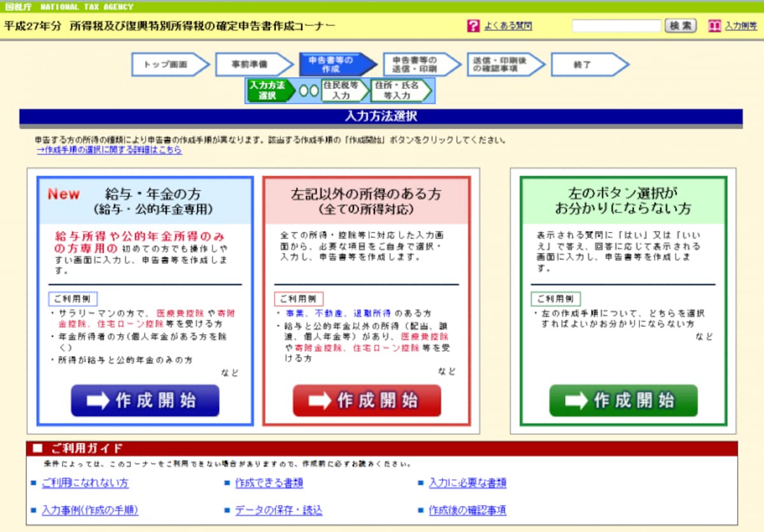Viewport: 764px width, 532px height.
Task: Open 作成後の確認事項 link
Action: [467, 510]
